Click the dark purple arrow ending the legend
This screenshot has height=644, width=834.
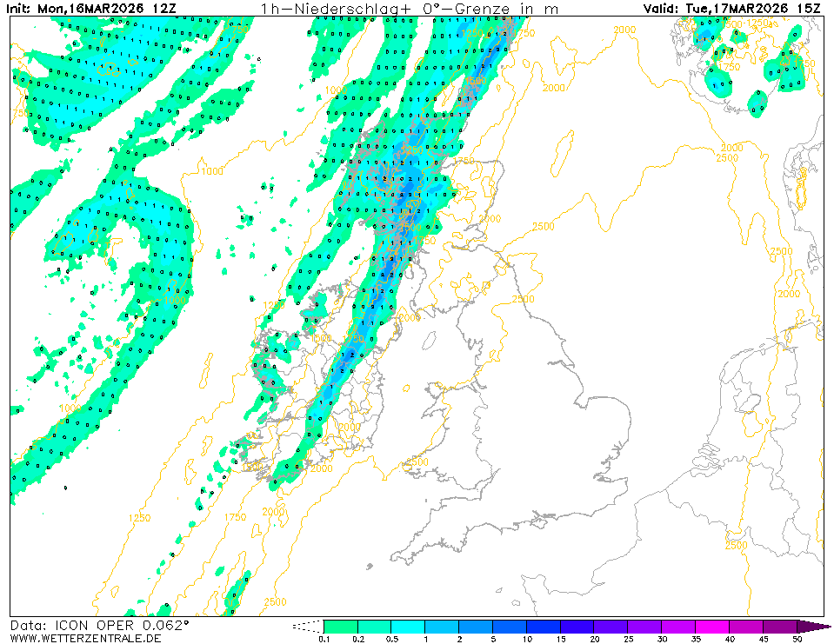(x=813, y=626)
